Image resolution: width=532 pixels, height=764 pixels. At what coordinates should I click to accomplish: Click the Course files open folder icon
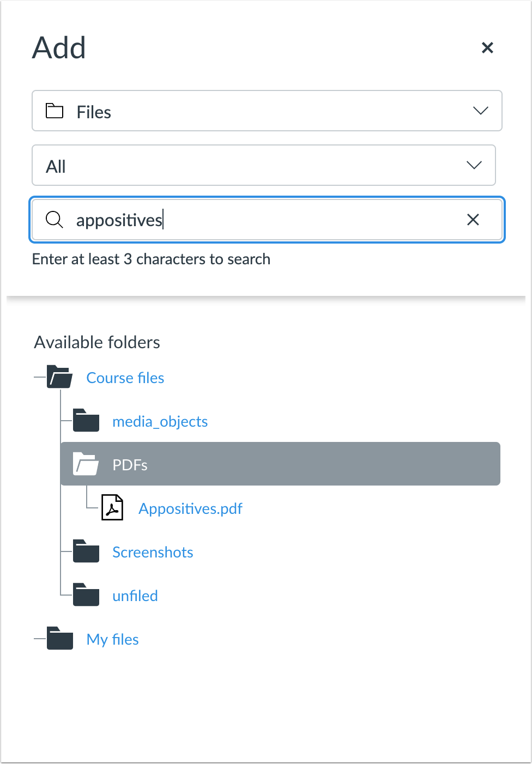(59, 377)
